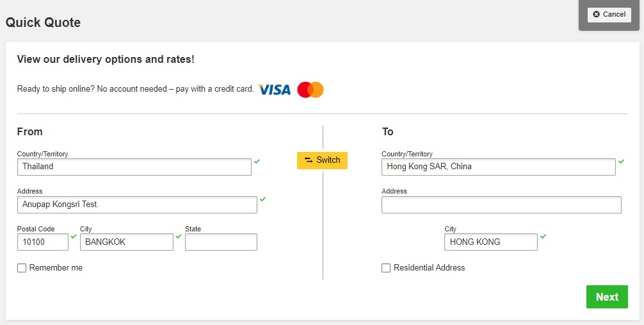Viewport: 644px width, 325px height.
Task: Swap addresses with the Switch button
Action: pos(323,160)
